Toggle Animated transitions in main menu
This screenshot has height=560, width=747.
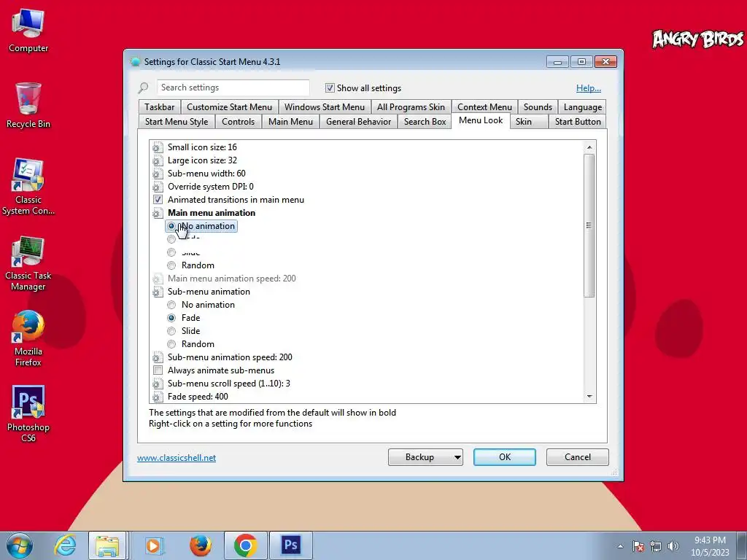(x=158, y=200)
